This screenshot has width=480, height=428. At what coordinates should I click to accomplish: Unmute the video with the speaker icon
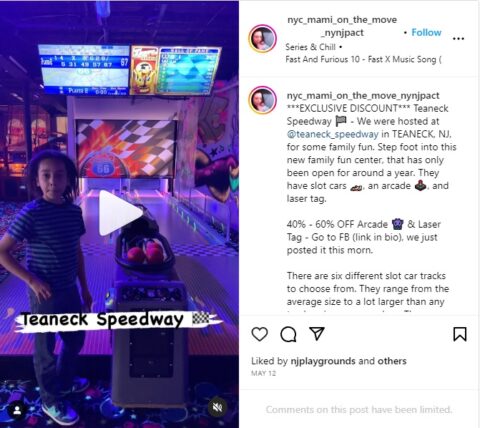point(217,407)
